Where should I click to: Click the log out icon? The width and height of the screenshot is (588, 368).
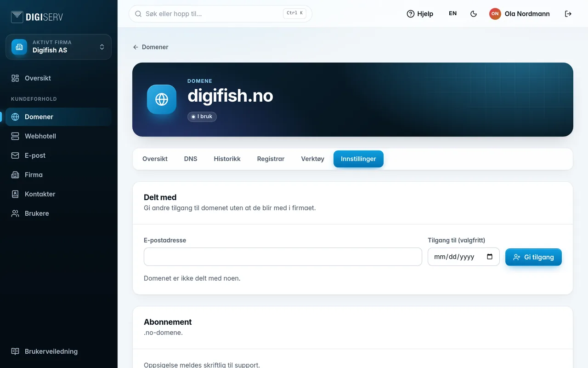tap(568, 14)
